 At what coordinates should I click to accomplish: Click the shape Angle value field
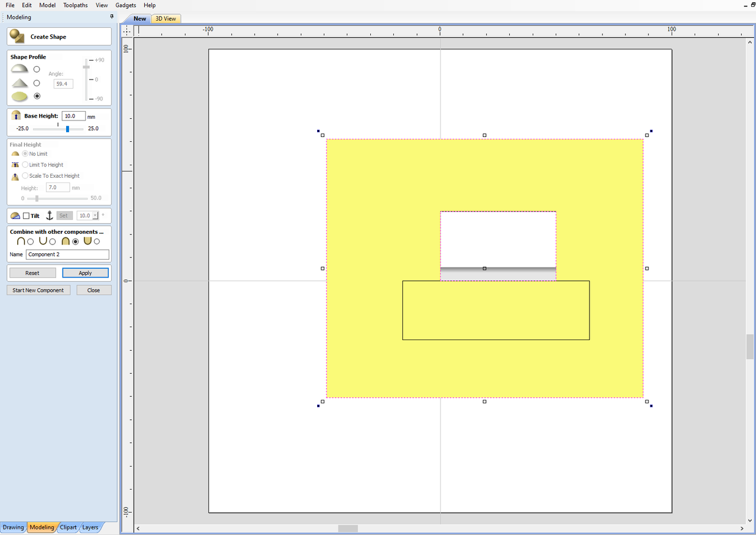click(63, 84)
